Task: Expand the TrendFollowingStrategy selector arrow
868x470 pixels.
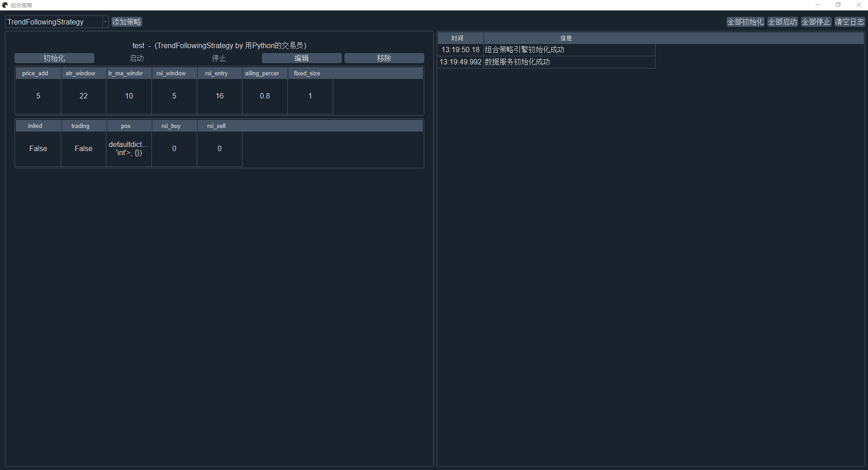Action: pyautogui.click(x=105, y=21)
